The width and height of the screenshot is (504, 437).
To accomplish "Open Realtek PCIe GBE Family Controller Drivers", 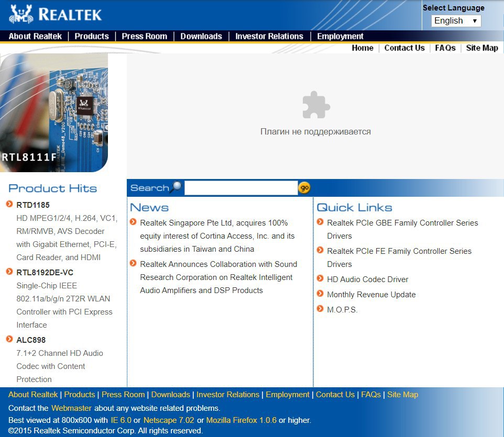I will [x=402, y=229].
